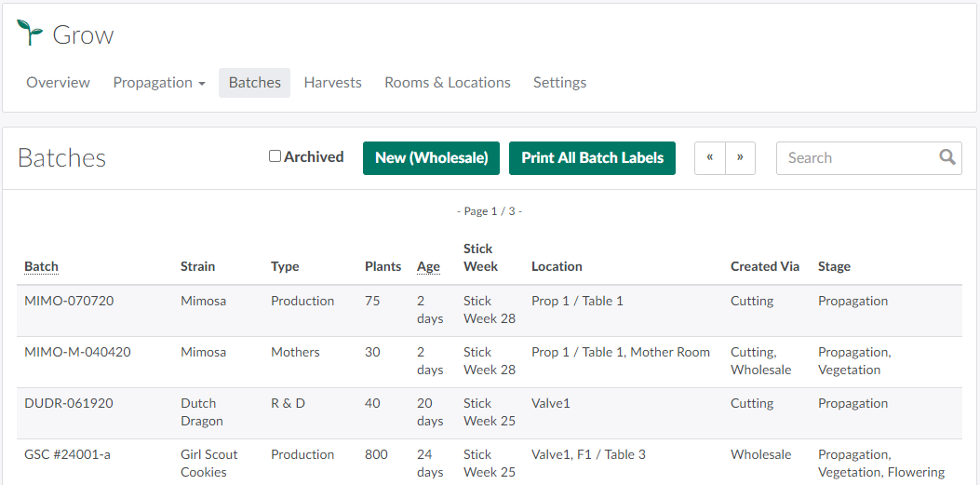Click the search magnifier icon
Image resolution: width=980 pixels, height=485 pixels.
coord(946,157)
